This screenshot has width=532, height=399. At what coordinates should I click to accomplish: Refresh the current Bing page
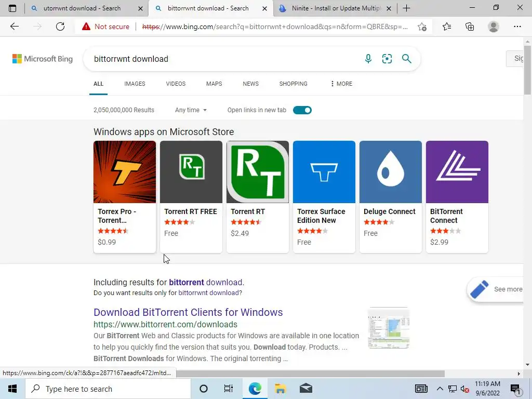(x=60, y=26)
